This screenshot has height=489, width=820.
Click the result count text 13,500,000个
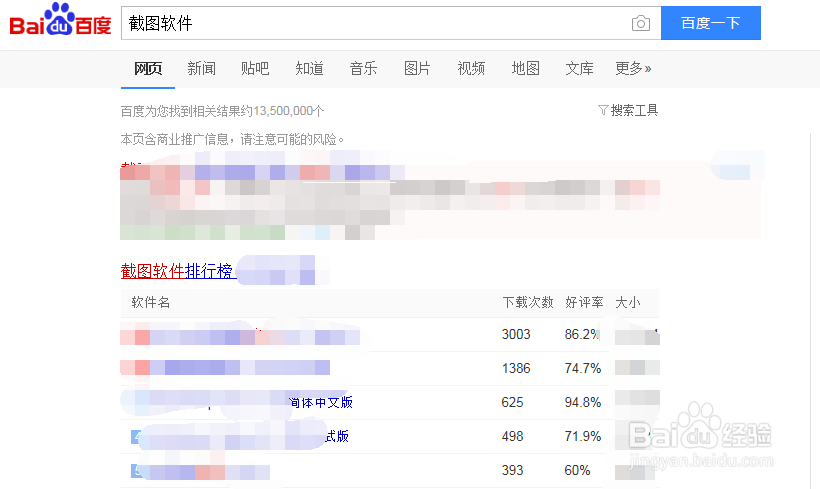(289, 111)
